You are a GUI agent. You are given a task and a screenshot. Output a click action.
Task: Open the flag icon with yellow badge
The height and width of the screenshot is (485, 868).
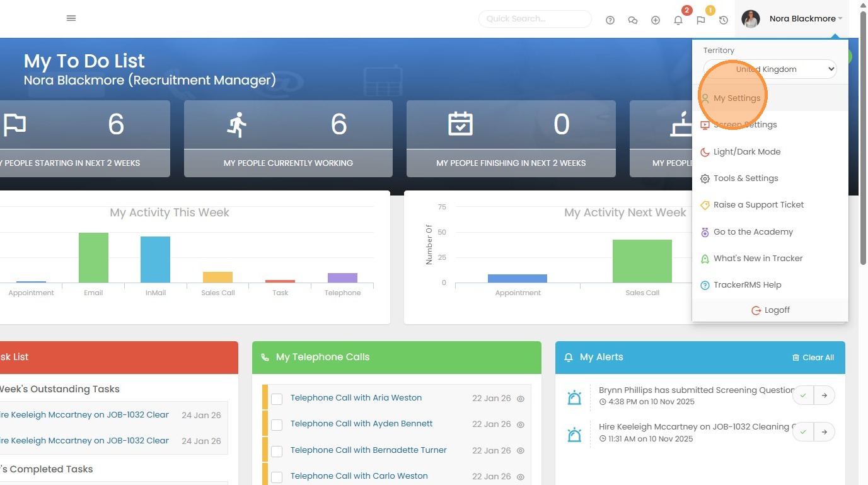(x=701, y=20)
